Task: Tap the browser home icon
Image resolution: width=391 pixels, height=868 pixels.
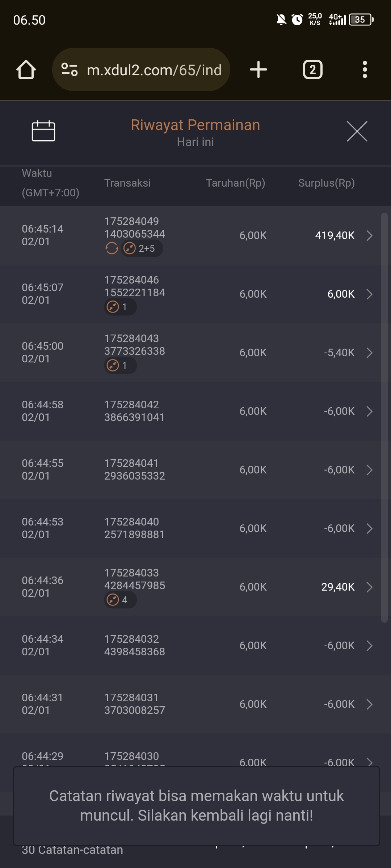Action: [x=26, y=69]
